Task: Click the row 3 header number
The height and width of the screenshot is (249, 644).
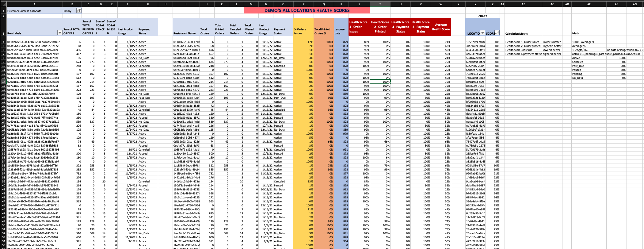Action: coord(3,33)
